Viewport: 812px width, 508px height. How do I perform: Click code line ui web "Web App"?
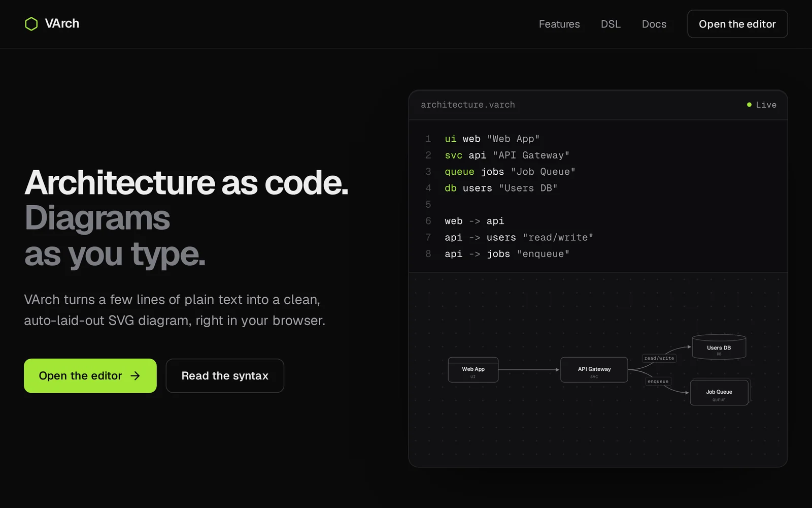(492, 139)
